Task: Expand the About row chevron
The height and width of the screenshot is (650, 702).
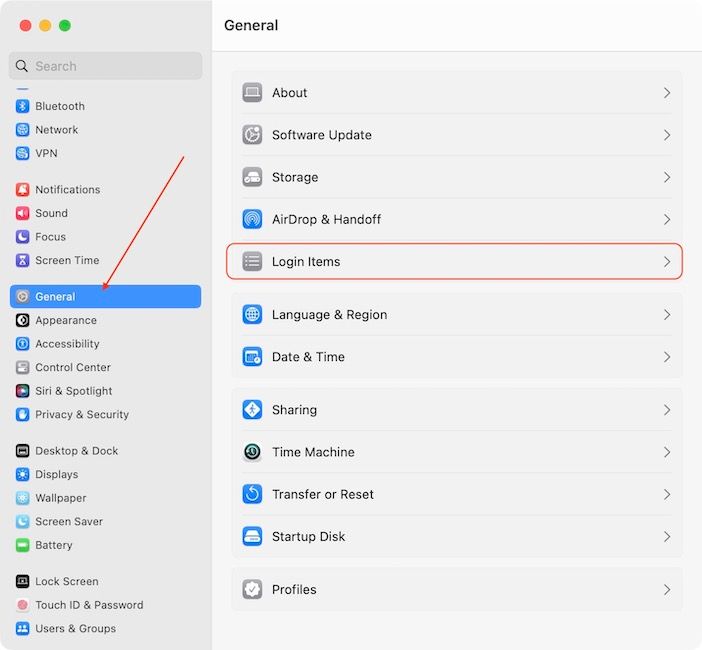Action: (x=667, y=93)
